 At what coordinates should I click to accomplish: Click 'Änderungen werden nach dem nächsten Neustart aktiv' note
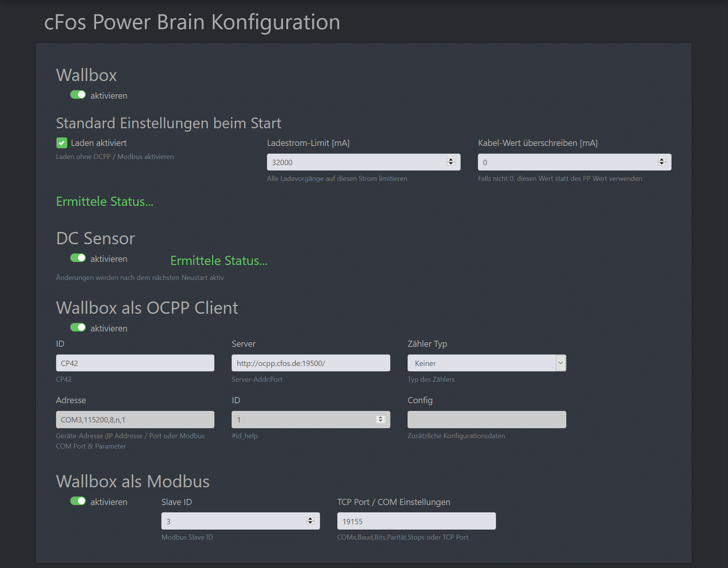[x=140, y=278]
